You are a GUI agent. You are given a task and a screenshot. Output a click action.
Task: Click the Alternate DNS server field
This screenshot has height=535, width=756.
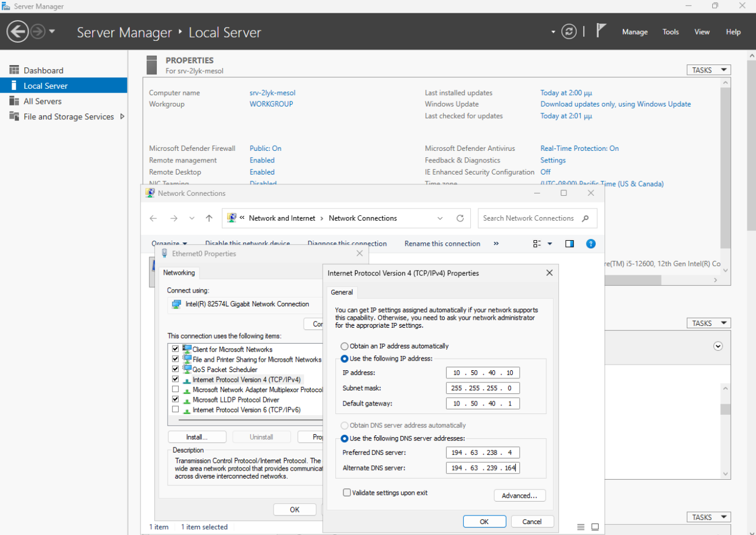point(483,468)
